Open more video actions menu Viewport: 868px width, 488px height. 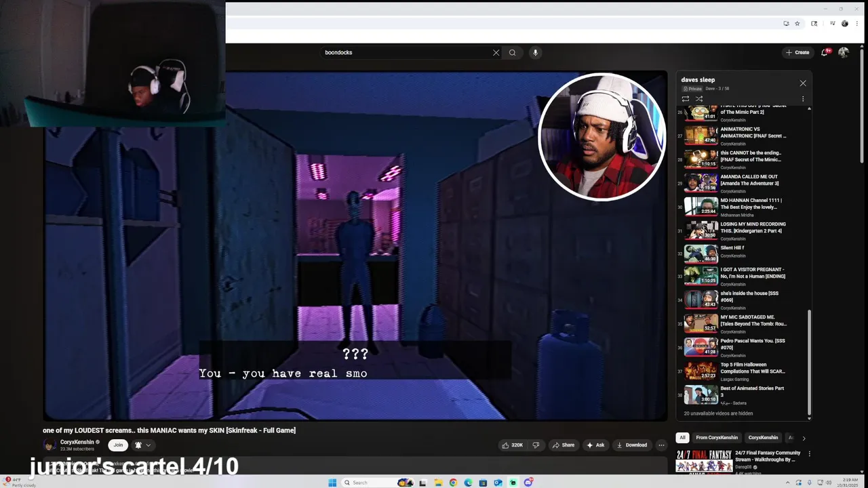[x=661, y=445]
